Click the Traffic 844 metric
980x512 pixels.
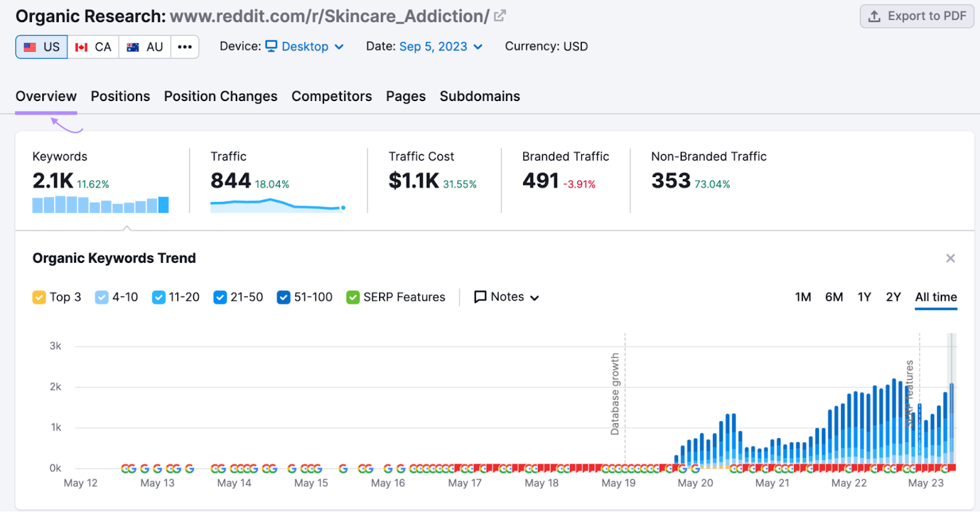click(x=230, y=181)
